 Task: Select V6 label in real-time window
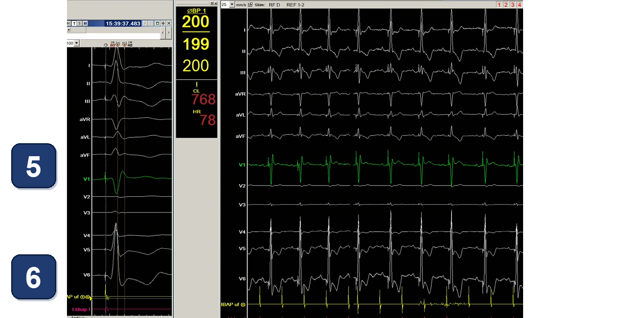[x=242, y=278]
